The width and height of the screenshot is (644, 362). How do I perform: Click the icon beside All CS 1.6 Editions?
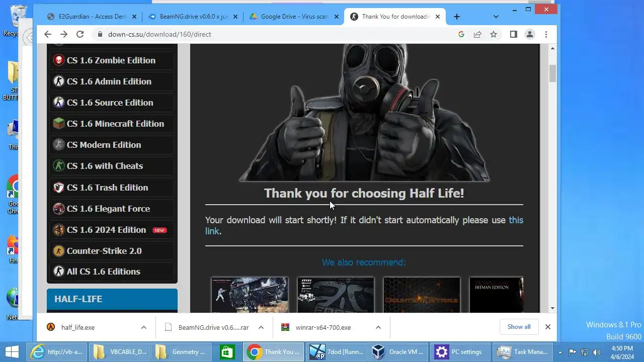point(59,271)
